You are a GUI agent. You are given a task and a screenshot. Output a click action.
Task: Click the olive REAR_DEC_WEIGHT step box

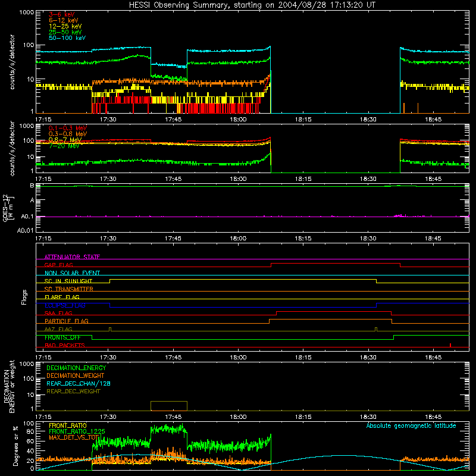click(x=169, y=406)
